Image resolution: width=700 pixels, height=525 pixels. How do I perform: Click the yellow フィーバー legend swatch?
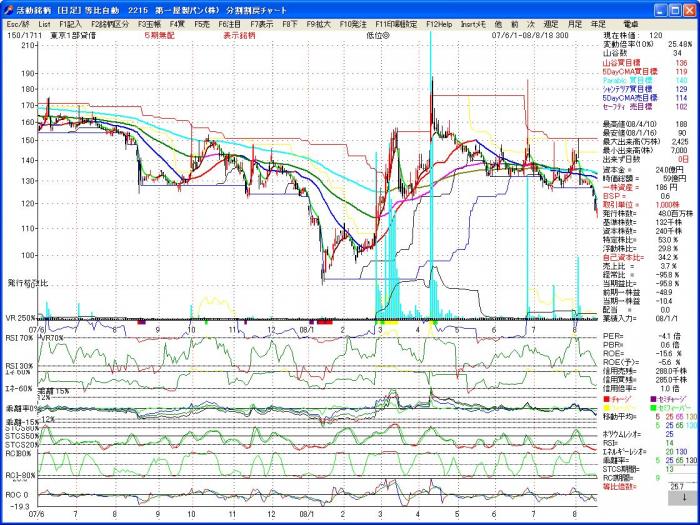606,408
